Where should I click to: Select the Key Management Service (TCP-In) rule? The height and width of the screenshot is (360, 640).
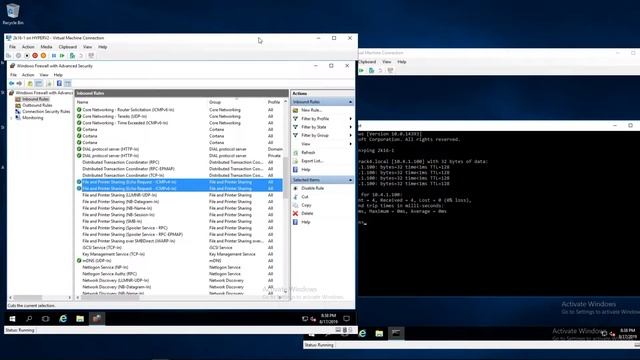pyautogui.click(x=113, y=254)
